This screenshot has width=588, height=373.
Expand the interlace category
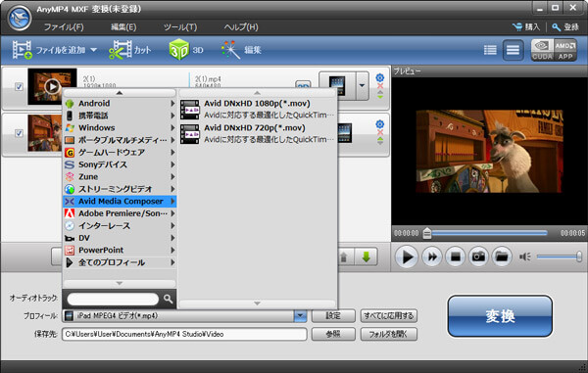point(120,226)
